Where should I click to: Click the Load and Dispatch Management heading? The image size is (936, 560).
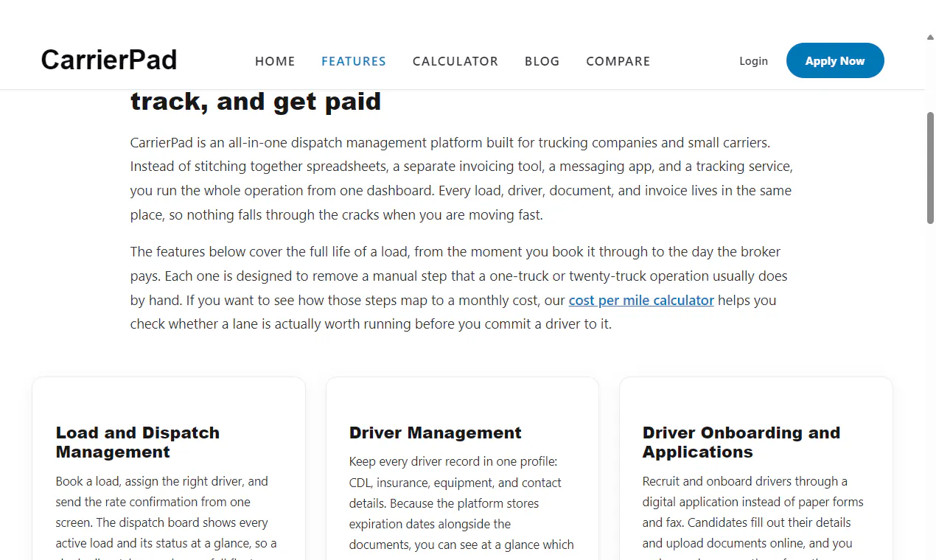[x=138, y=442]
